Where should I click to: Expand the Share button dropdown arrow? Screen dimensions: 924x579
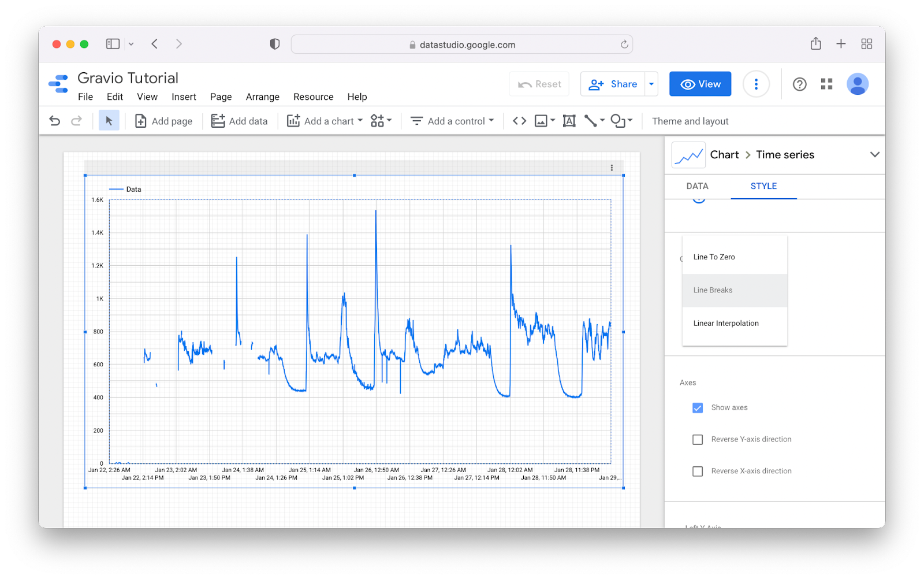651,84
